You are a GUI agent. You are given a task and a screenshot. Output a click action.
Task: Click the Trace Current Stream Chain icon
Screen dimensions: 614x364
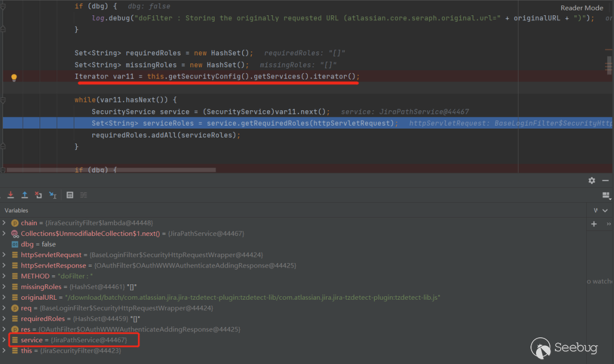(x=84, y=195)
